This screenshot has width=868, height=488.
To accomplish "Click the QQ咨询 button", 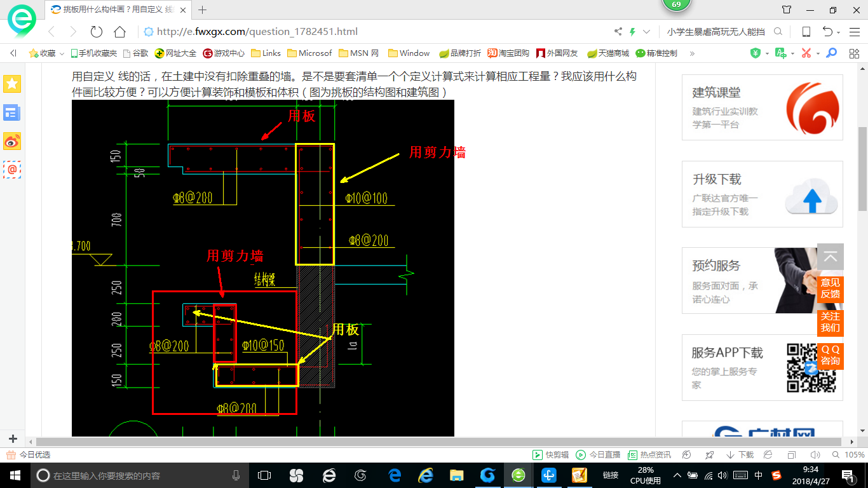I will click(830, 355).
